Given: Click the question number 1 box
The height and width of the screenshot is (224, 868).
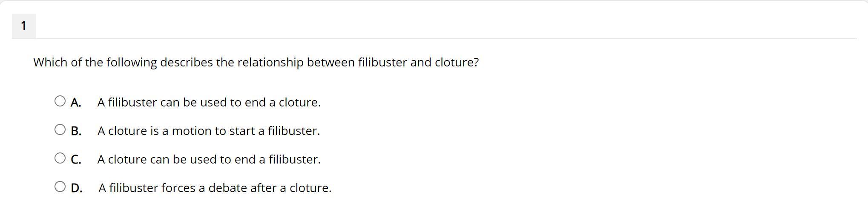Looking at the screenshot, I should [x=23, y=26].
